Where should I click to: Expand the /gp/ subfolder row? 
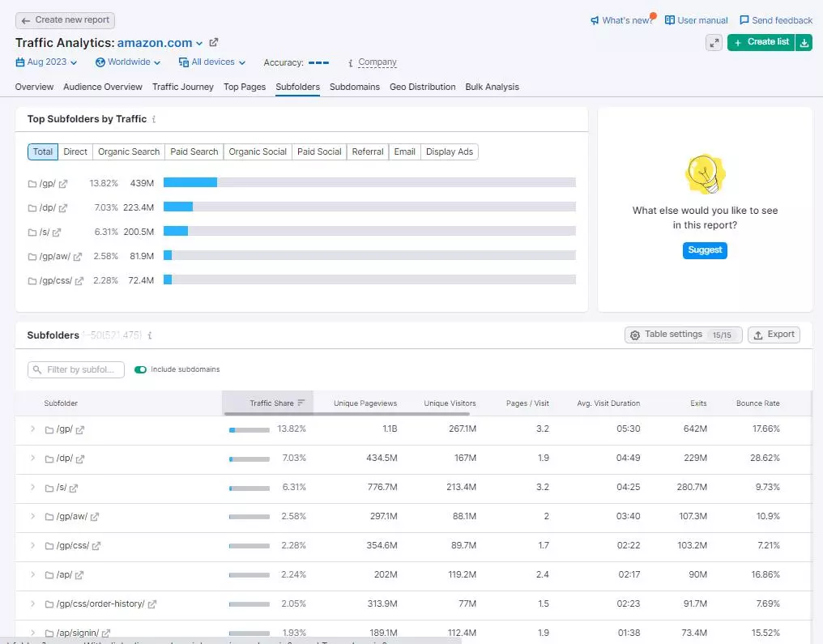point(32,429)
